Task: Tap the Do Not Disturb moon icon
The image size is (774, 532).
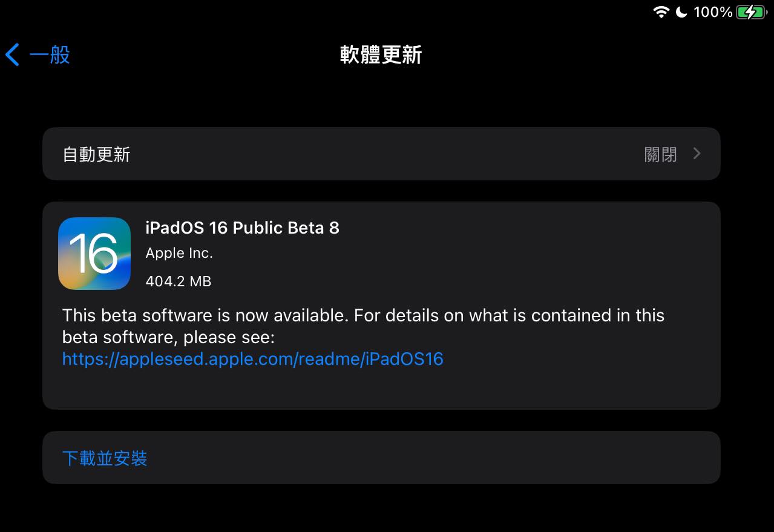Action: 681,12
